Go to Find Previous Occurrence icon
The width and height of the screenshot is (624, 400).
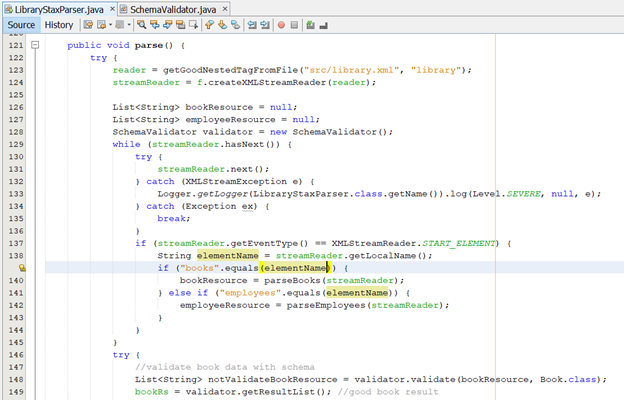[154, 25]
